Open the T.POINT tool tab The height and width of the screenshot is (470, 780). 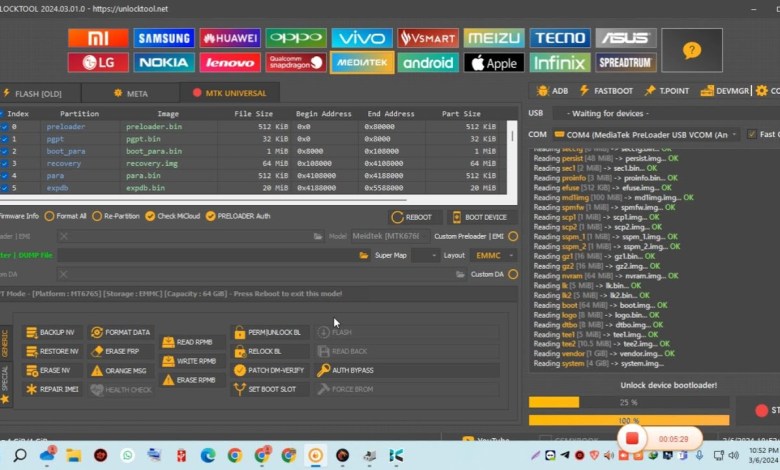click(x=667, y=91)
